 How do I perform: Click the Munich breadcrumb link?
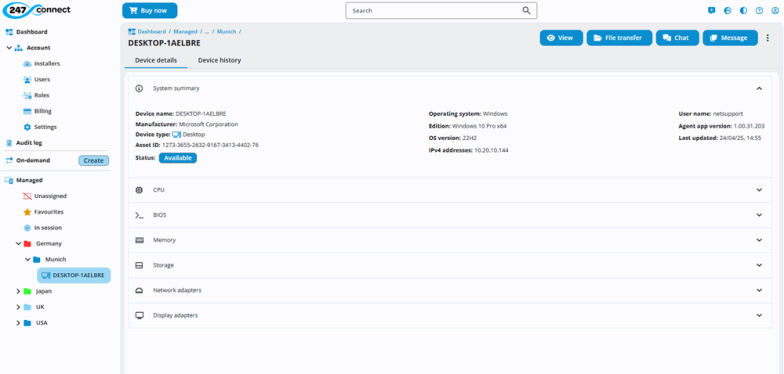pos(226,32)
